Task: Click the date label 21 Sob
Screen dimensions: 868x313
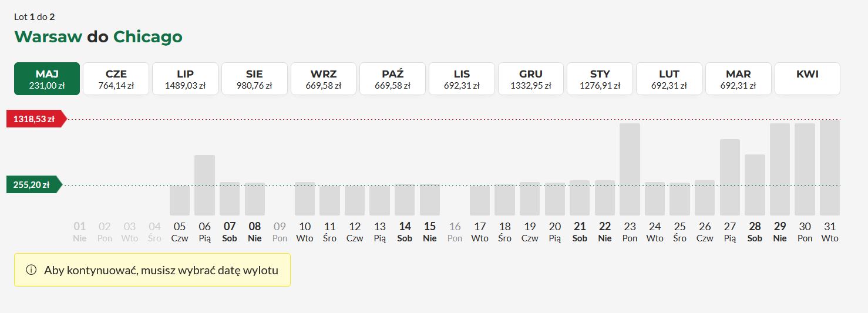Action: click(x=580, y=232)
